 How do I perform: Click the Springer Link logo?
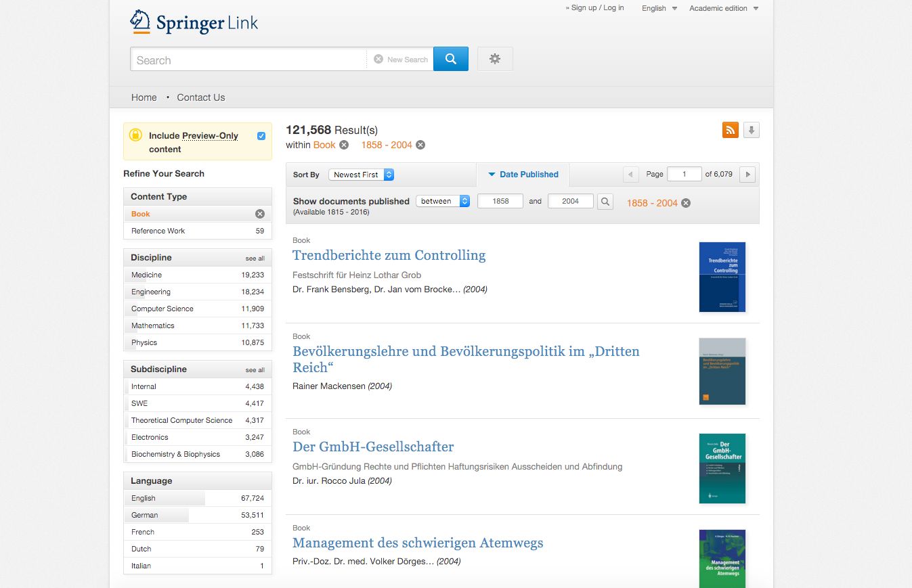(x=194, y=22)
